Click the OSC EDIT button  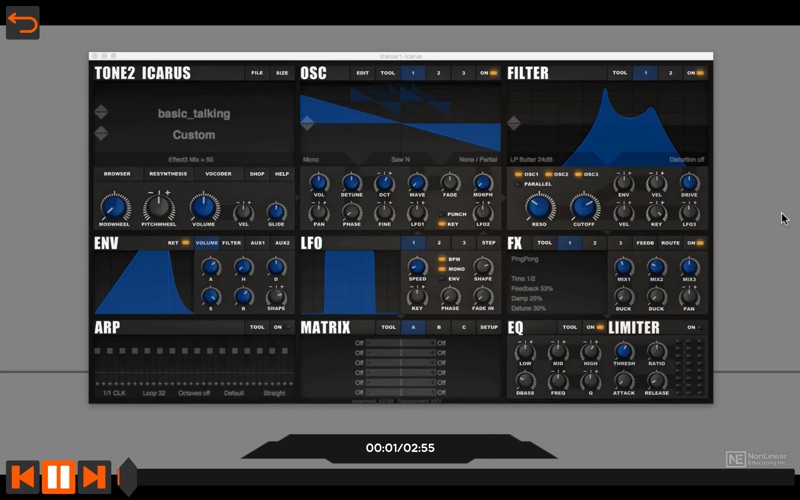coord(363,73)
